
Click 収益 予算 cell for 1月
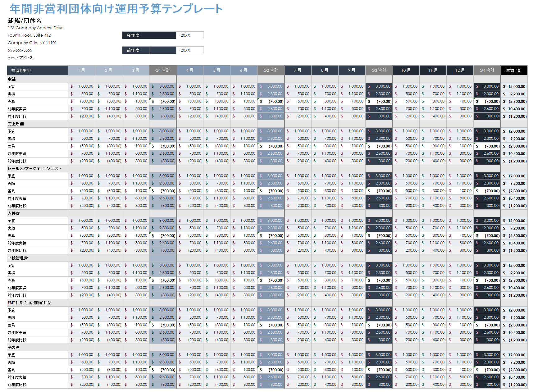82,87
